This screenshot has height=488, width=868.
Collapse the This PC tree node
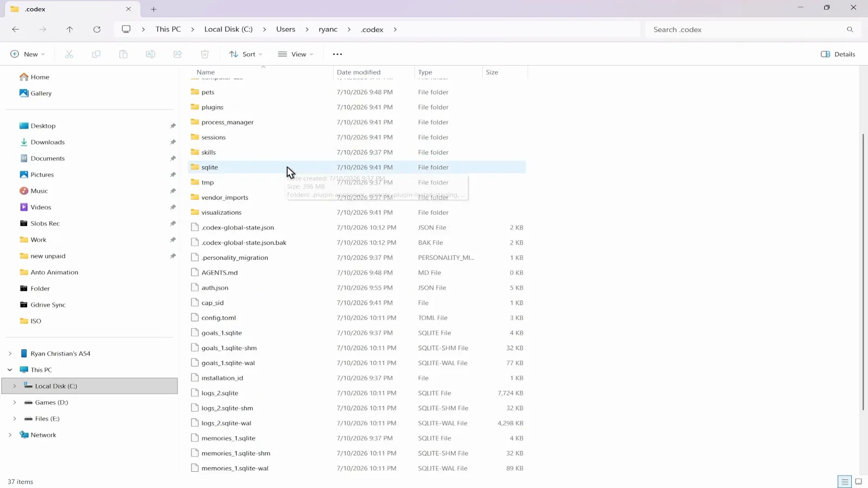coord(10,370)
